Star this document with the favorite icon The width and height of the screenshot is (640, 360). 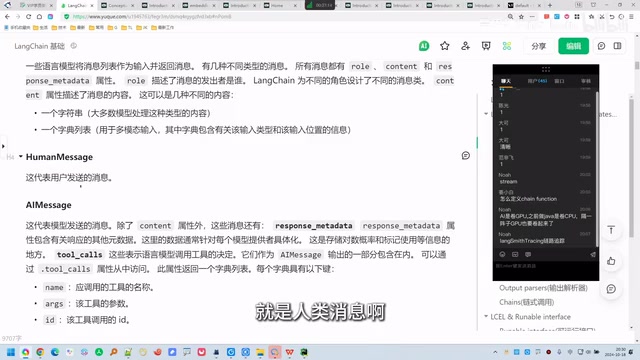pyautogui.click(x=444, y=46)
